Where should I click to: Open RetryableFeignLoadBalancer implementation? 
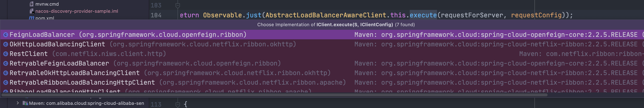coord(322,63)
